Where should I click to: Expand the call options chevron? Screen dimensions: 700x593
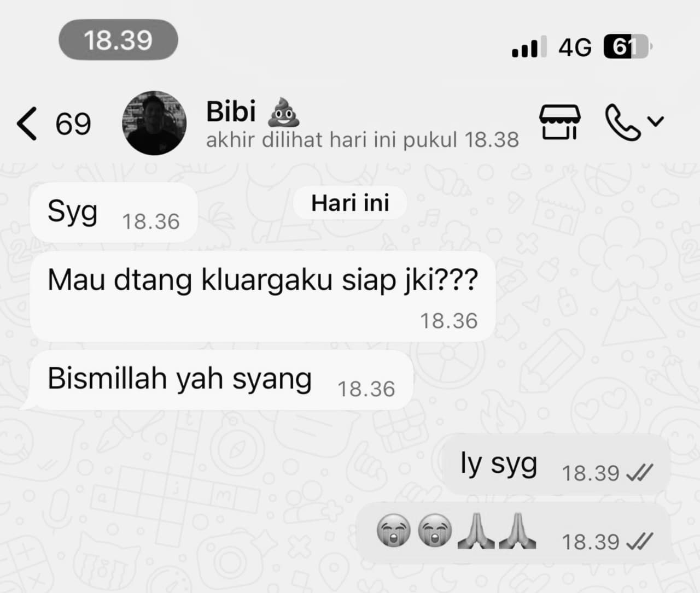coord(655,121)
